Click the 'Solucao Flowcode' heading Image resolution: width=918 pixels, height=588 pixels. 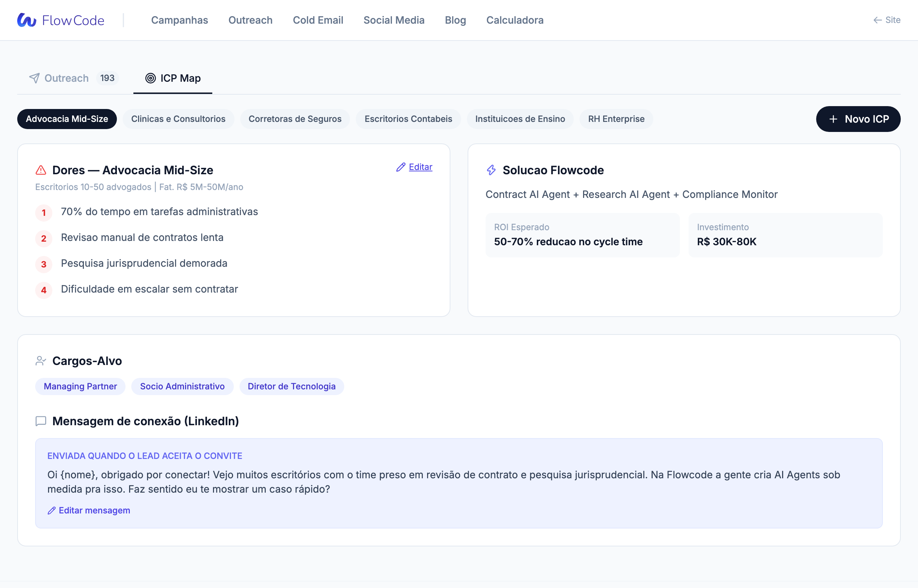553,170
